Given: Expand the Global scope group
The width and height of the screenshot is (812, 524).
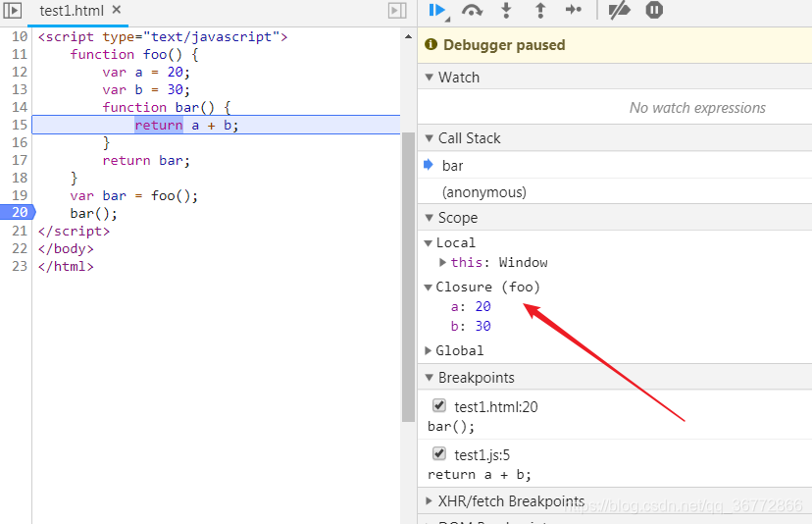Looking at the screenshot, I should (x=429, y=351).
